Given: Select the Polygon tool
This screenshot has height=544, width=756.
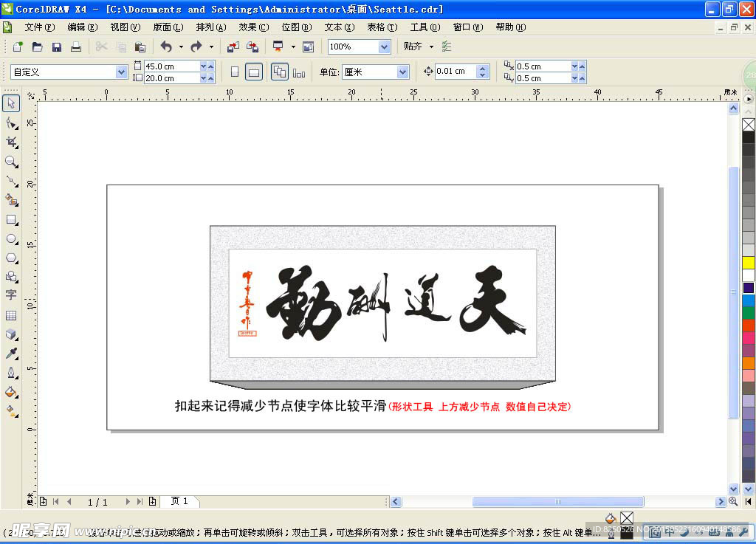Looking at the screenshot, I should tap(11, 258).
